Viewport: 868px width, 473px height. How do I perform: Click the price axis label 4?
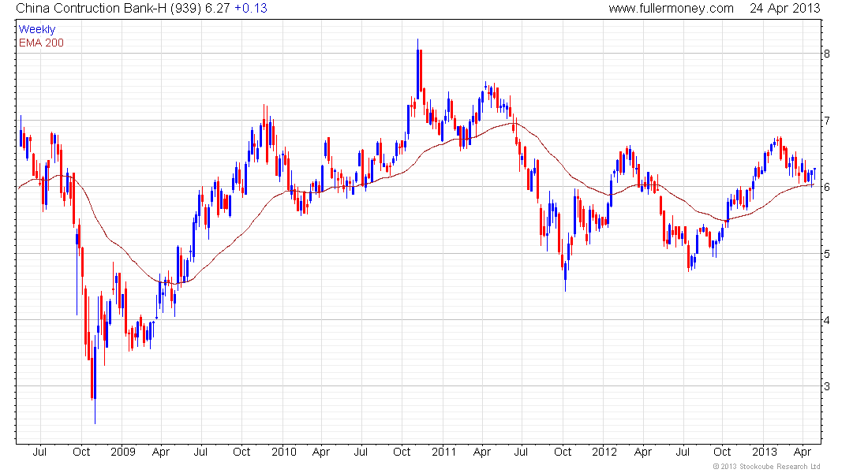coord(826,320)
